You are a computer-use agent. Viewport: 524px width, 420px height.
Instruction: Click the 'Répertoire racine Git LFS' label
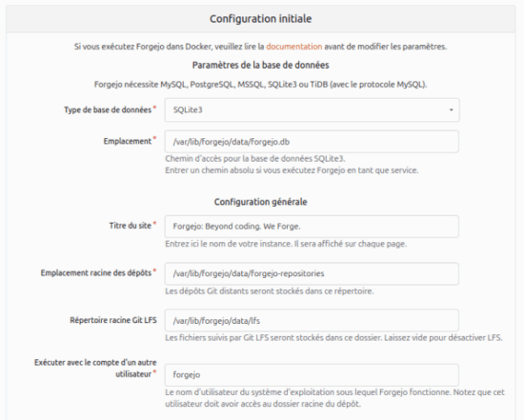point(113,320)
